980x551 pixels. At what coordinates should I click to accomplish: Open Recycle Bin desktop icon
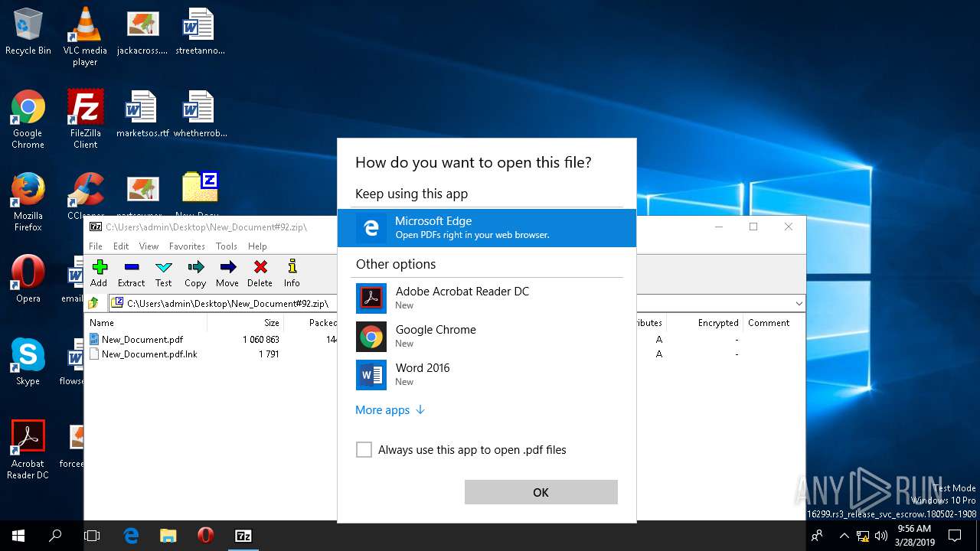click(28, 31)
